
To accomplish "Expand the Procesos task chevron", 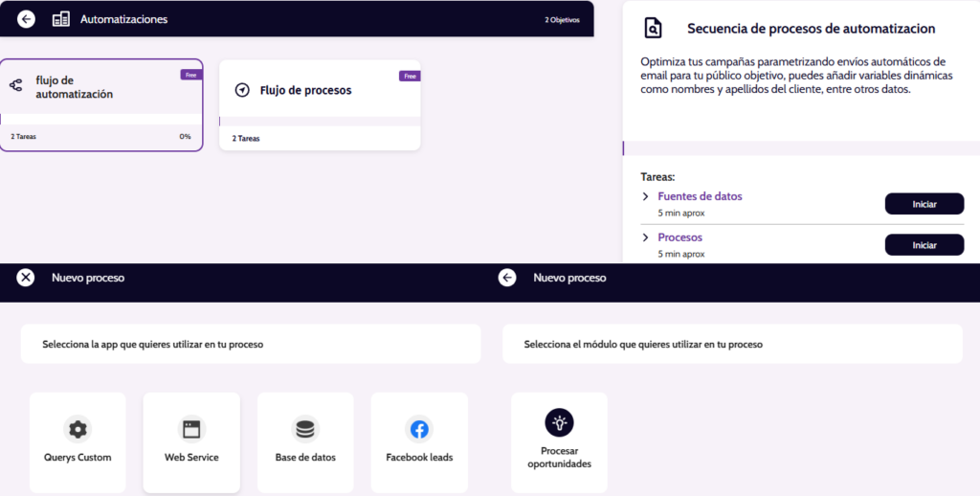I will (646, 237).
